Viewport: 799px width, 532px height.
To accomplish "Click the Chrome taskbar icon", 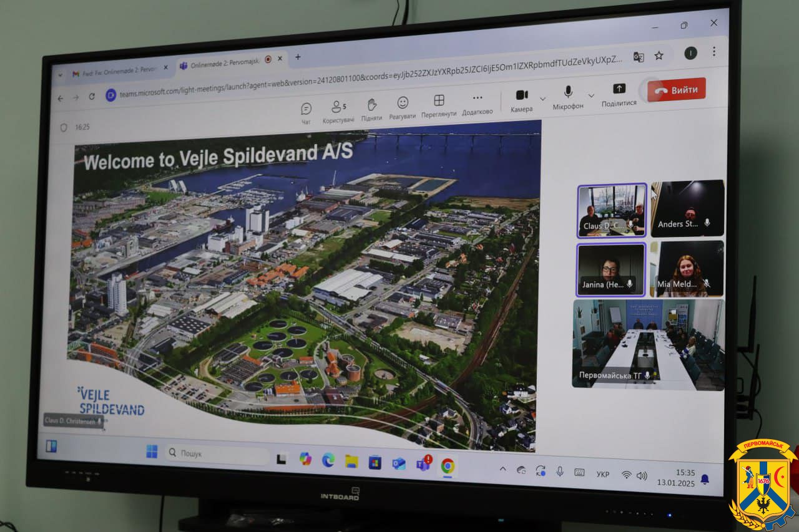I will (448, 466).
